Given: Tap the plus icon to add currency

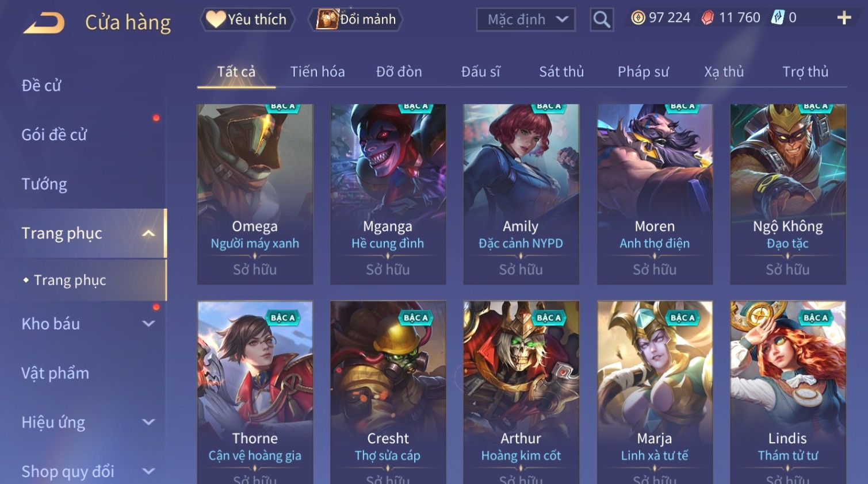Looking at the screenshot, I should 844,18.
